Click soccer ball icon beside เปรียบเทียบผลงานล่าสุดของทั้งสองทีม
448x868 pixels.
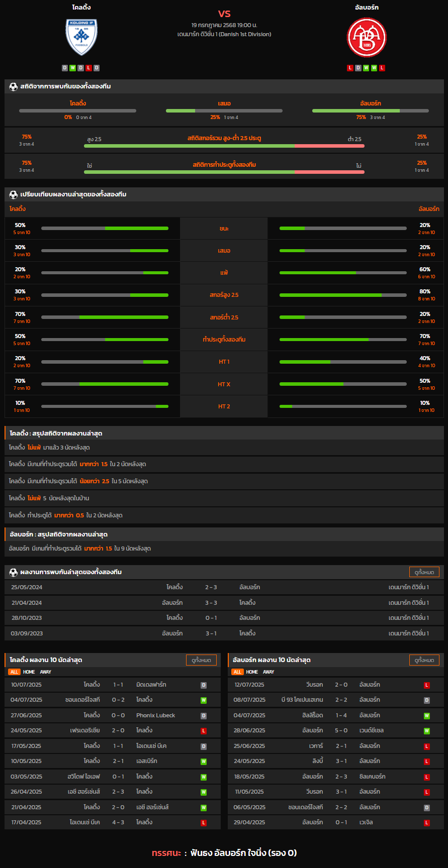coord(14,194)
